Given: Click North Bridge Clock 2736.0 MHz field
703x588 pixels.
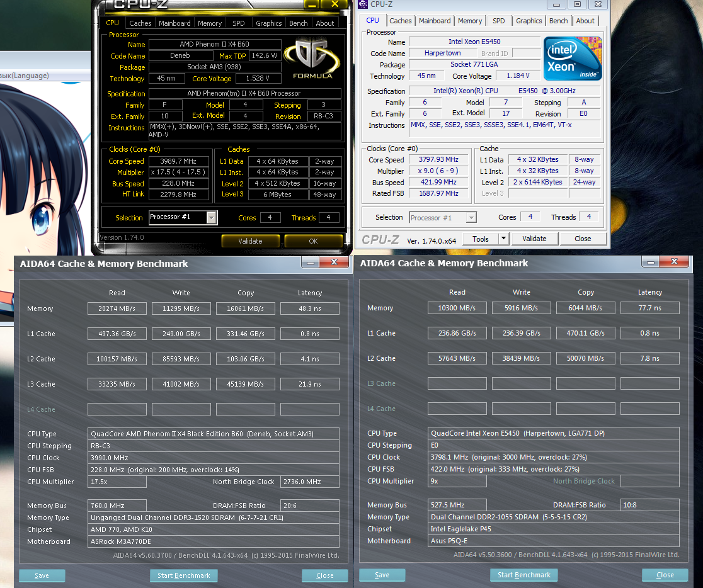Looking at the screenshot, I should click(x=310, y=482).
